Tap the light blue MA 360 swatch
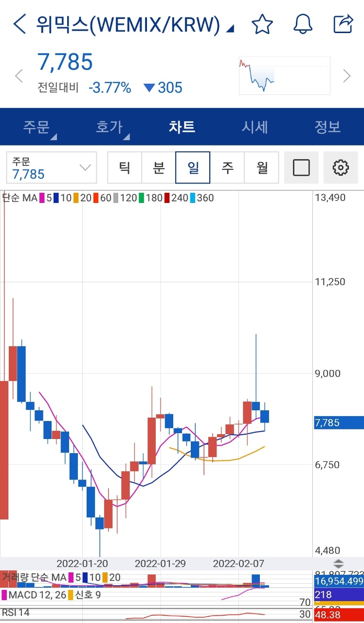This screenshot has height=623, width=364. click(x=192, y=198)
